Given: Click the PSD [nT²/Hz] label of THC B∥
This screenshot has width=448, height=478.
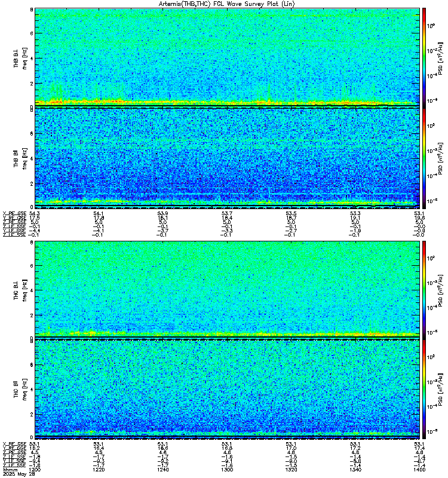Looking at the screenshot, I should pos(441,390).
